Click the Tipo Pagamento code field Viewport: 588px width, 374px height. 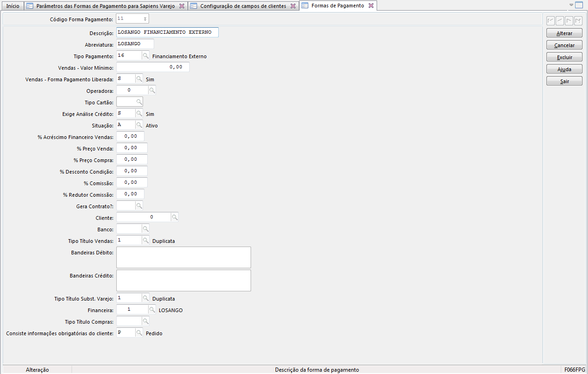129,55
